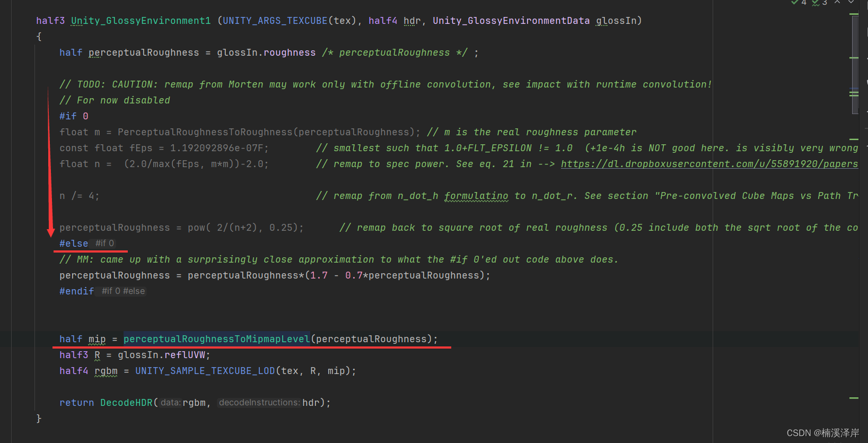Click 'glossIn.roughness' expression

(266, 53)
